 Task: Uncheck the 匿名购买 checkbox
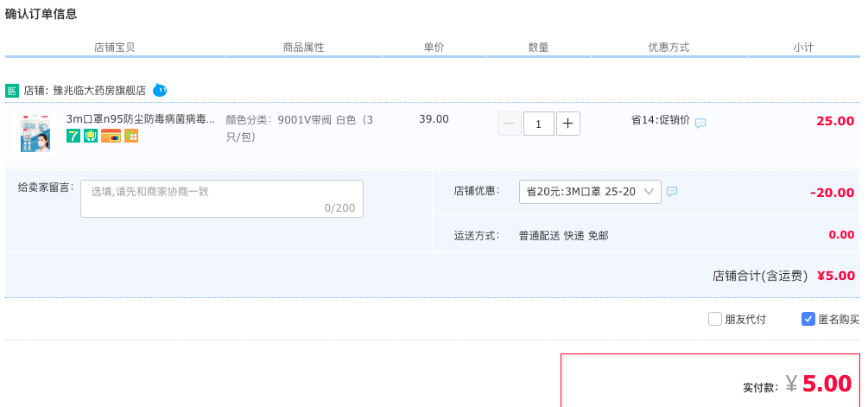808,319
